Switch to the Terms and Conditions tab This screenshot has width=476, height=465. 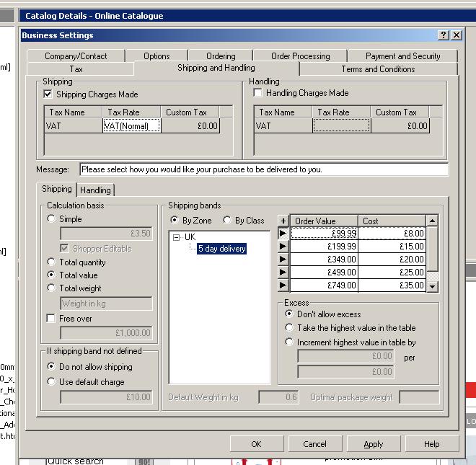pyautogui.click(x=378, y=69)
